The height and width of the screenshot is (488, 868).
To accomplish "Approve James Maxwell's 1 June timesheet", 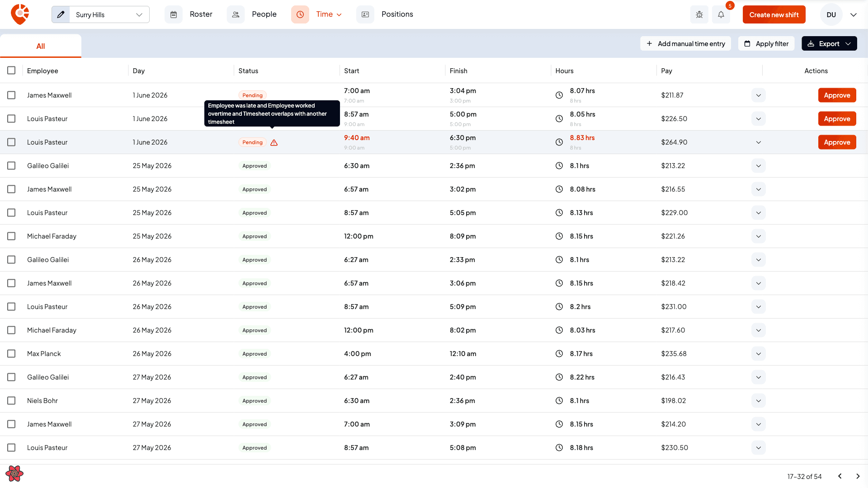I will (x=837, y=95).
